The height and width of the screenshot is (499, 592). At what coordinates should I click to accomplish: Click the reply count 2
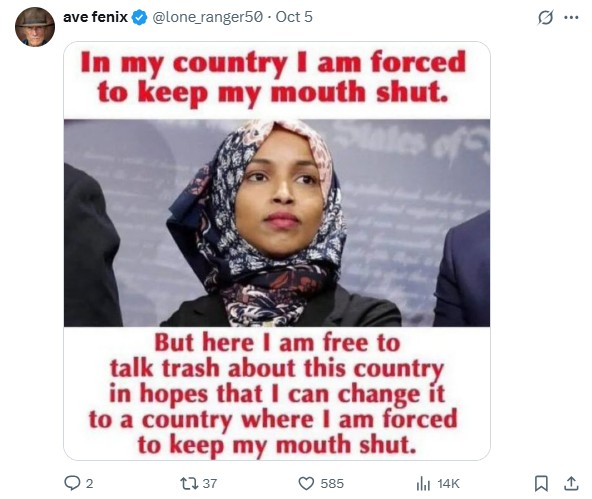pos(89,484)
